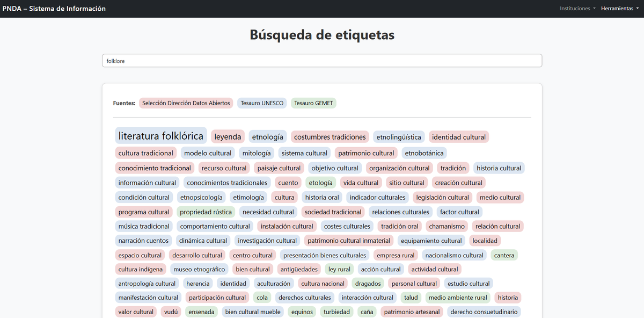The width and height of the screenshot is (644, 318).
Task: Select the turbiedad tag
Action: point(336,312)
